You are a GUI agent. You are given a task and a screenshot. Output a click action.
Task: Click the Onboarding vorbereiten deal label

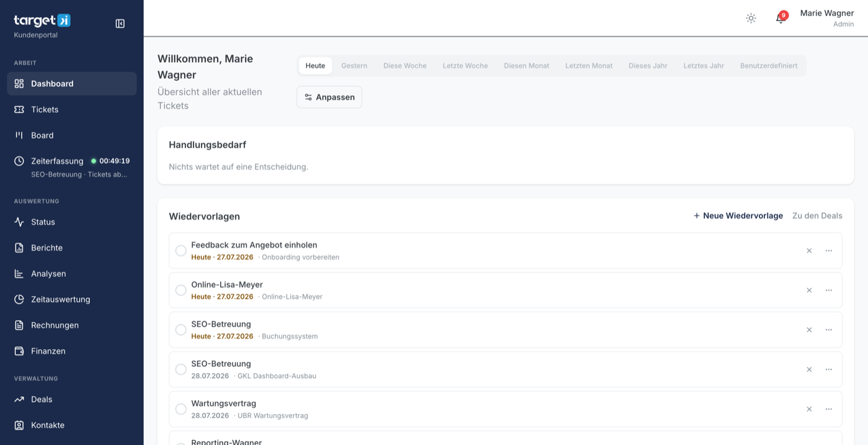[300, 257]
